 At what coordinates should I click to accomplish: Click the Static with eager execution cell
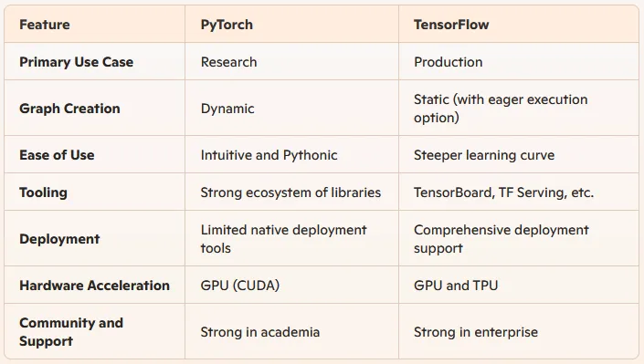click(x=501, y=109)
